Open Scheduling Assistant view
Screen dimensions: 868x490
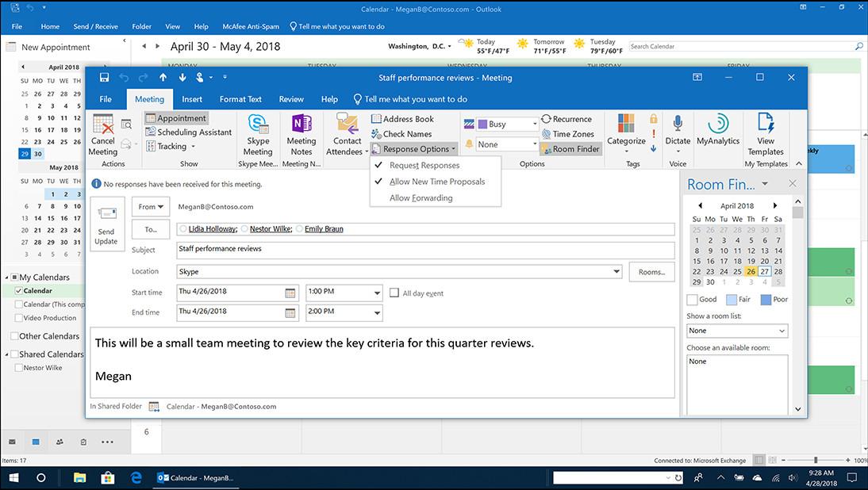tap(188, 132)
